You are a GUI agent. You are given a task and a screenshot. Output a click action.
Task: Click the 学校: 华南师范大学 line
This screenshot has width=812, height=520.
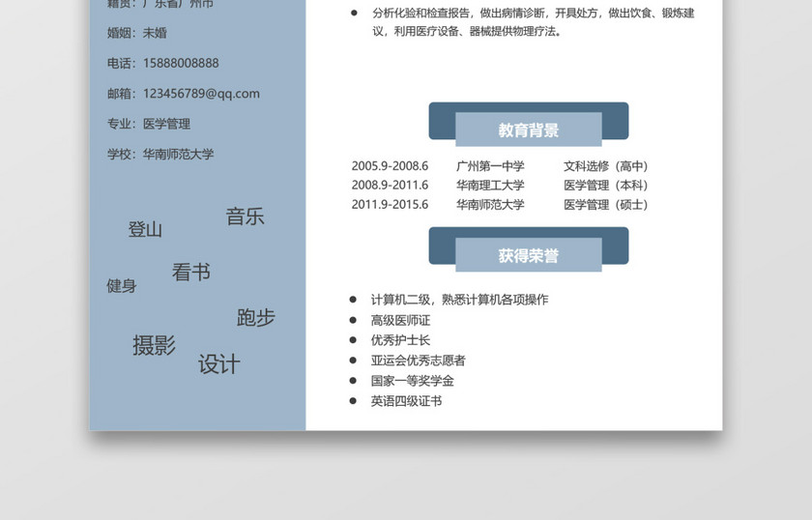coord(160,155)
